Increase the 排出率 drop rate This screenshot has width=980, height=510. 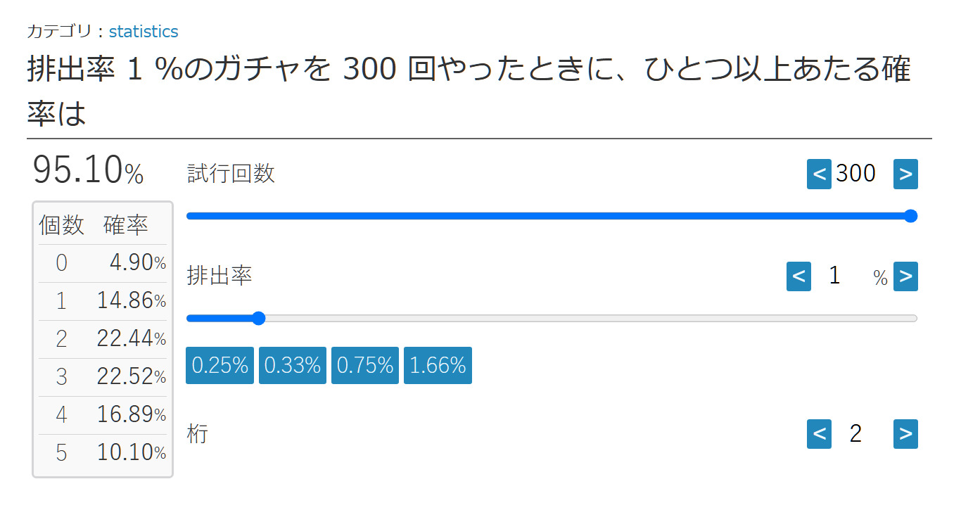[x=905, y=276]
